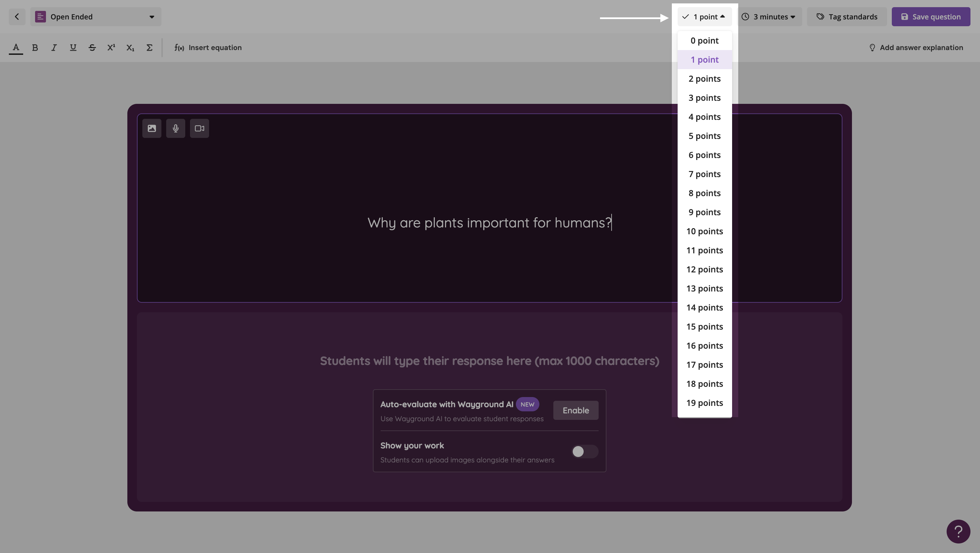The height and width of the screenshot is (553, 980).
Task: Click Save question button
Action: (x=931, y=17)
